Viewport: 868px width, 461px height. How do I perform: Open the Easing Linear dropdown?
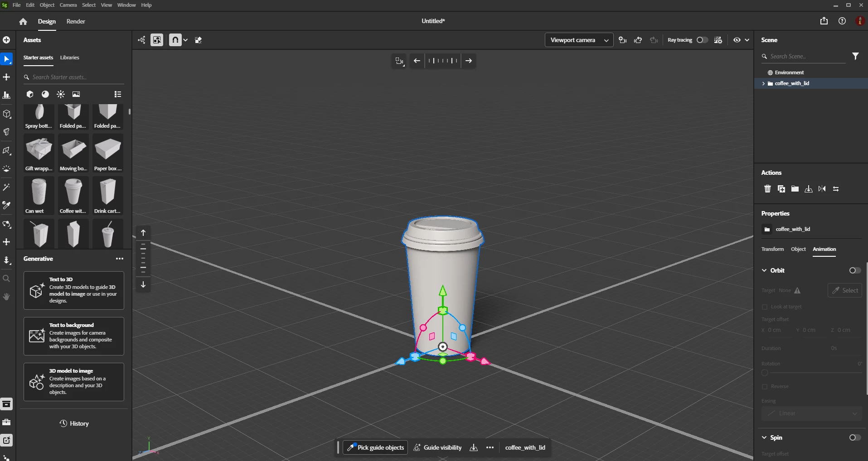tap(811, 413)
